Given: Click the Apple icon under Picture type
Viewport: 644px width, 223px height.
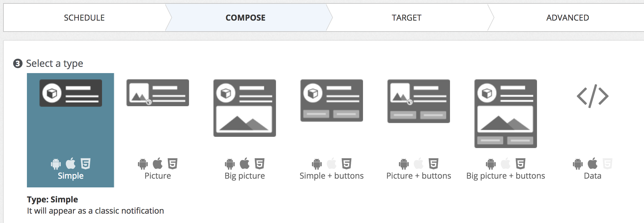Looking at the screenshot, I should (157, 162).
